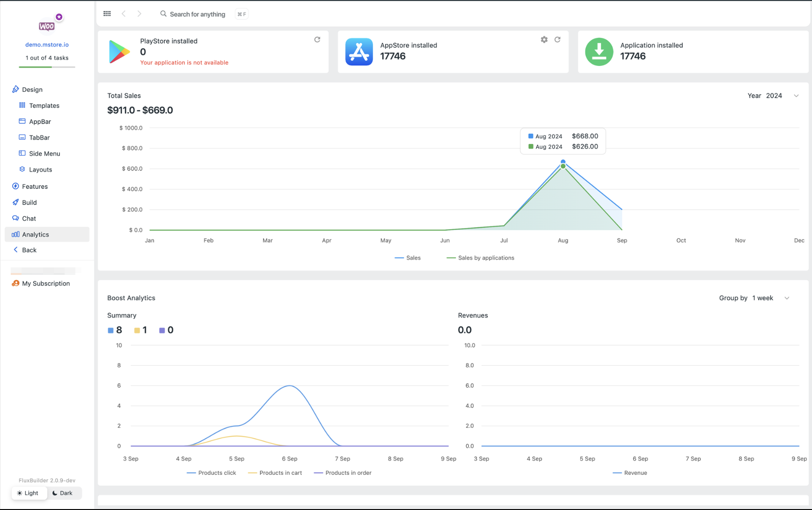Refresh the PlayStore installed card
The width and height of the screenshot is (812, 510).
pos(317,40)
